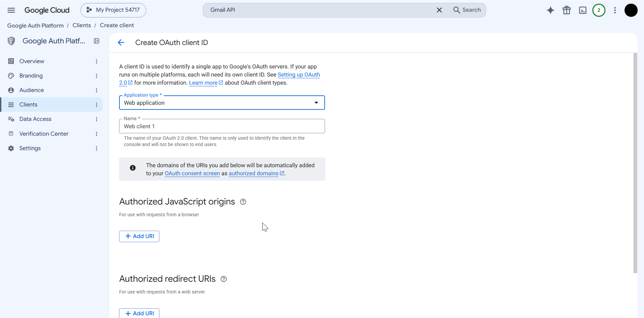Click the Google Auth Platform shield icon
The width and height of the screenshot is (644, 318).
pyautogui.click(x=11, y=41)
